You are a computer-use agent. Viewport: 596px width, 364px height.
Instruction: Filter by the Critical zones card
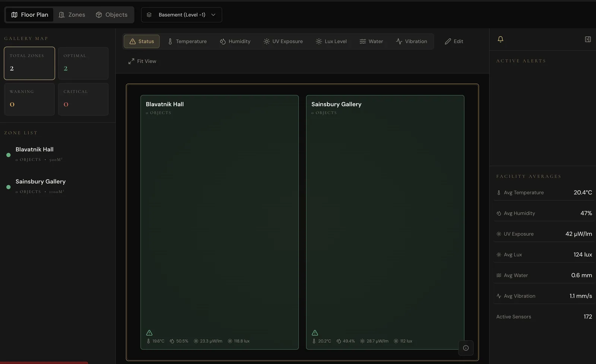[x=83, y=99]
